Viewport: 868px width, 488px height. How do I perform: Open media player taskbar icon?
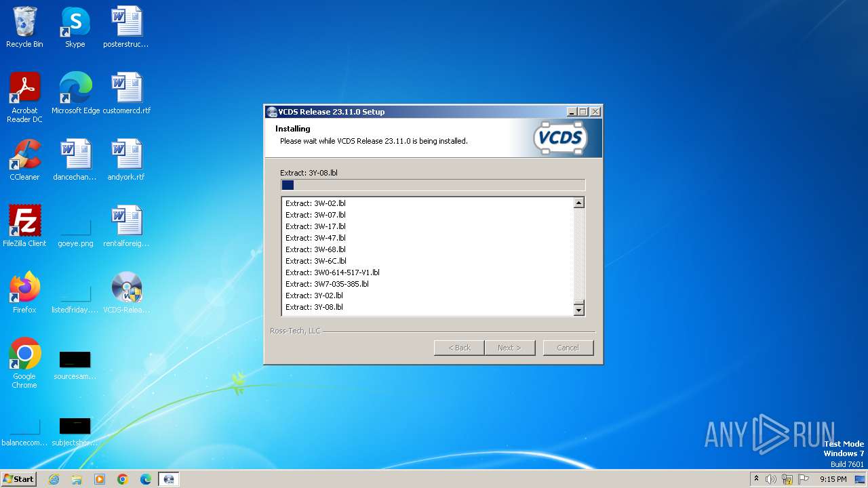pos(100,479)
